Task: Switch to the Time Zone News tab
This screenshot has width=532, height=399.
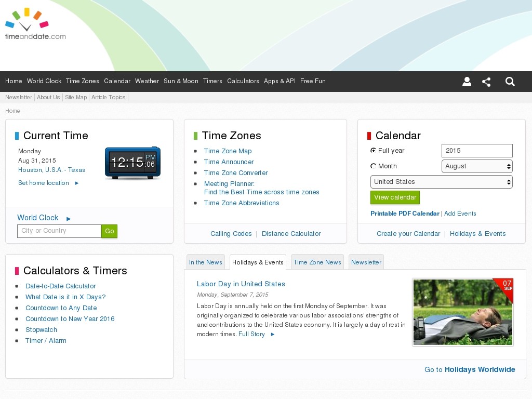Action: click(x=317, y=262)
